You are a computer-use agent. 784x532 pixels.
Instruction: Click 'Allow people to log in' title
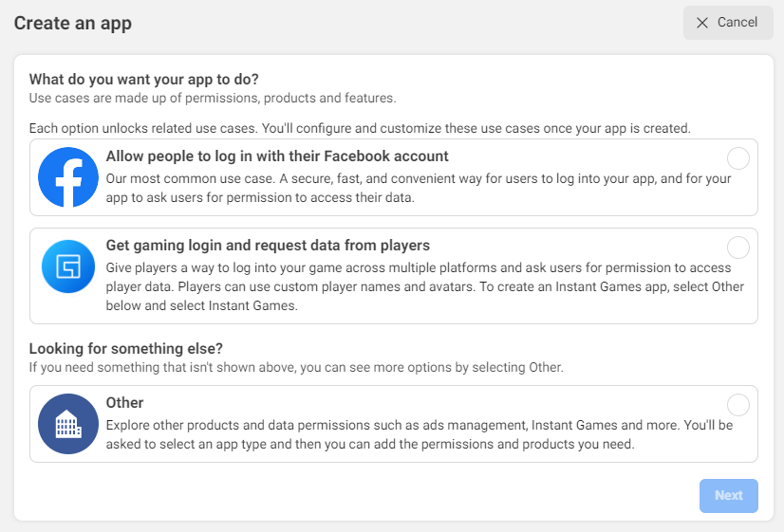[277, 156]
